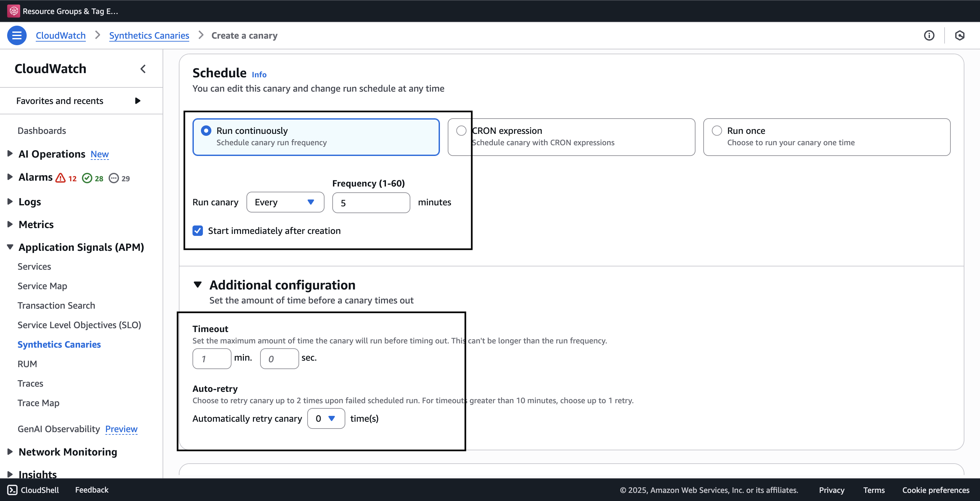
Task: Click the Frequency (1-60) input field
Action: coord(371,203)
